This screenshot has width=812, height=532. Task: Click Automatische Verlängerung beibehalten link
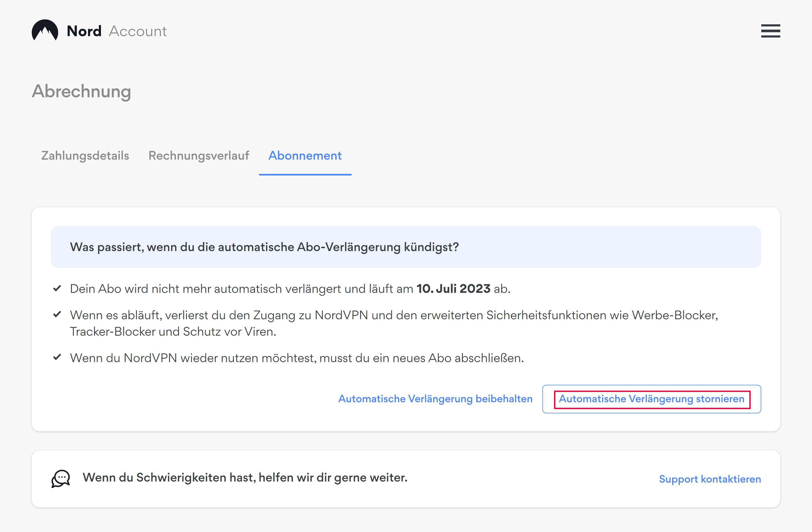435,399
